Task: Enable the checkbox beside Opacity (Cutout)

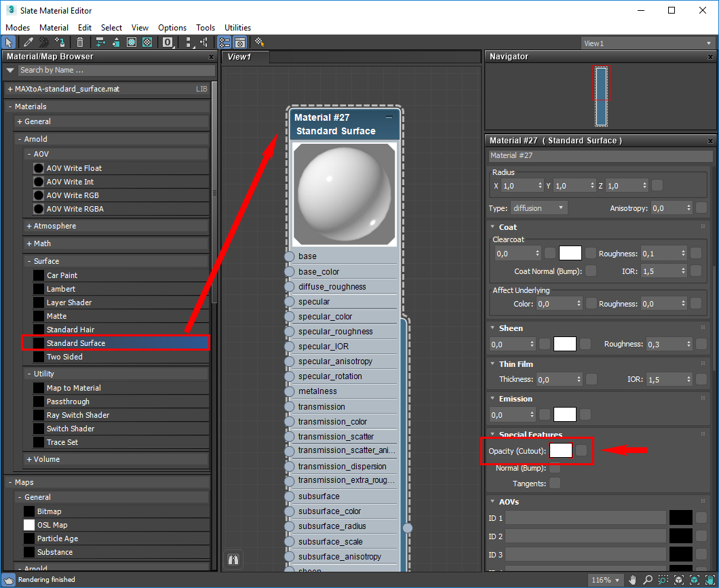Action: (581, 450)
